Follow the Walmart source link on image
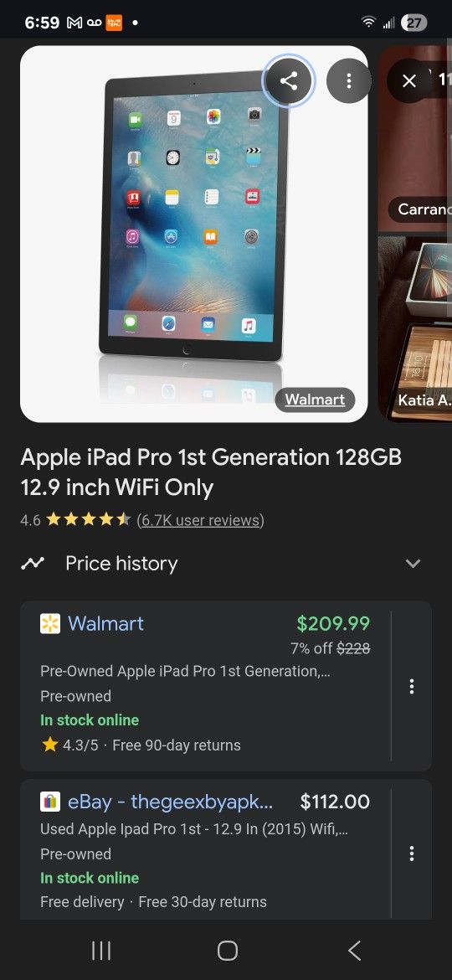This screenshot has height=980, width=452. 315,400
